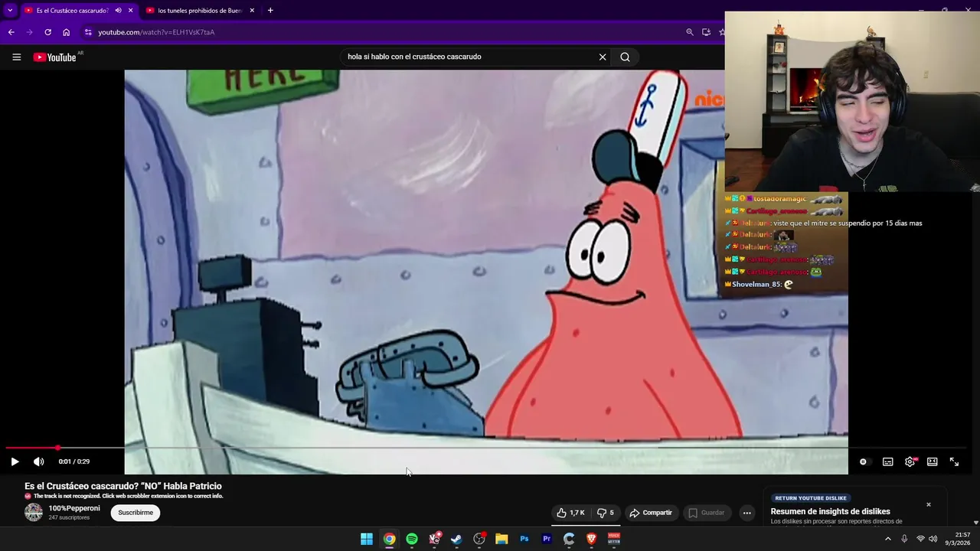Toggle the autoplay switch in the player
The image size is (980, 551).
(863, 461)
